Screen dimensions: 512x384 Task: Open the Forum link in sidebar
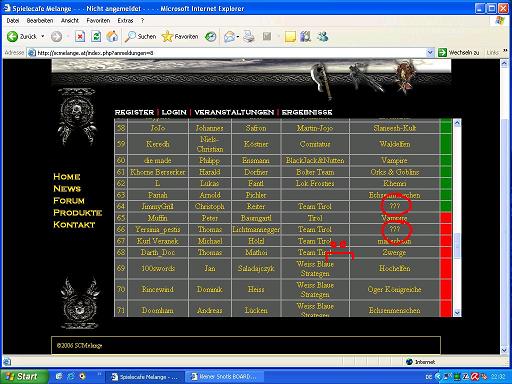point(69,201)
